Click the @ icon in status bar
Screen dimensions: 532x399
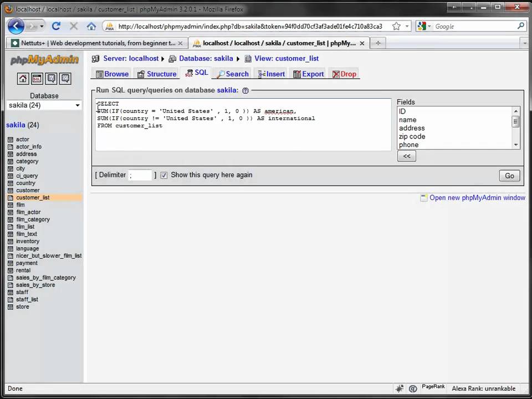[412, 389]
